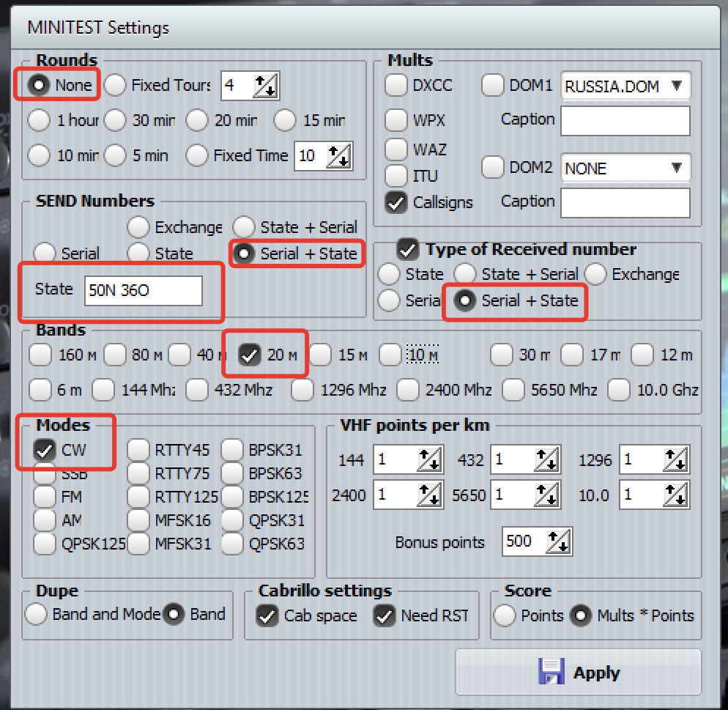Viewport: 728px width, 710px height.
Task: Click the Fixed Tours spinner arrows
Action: pos(266,86)
